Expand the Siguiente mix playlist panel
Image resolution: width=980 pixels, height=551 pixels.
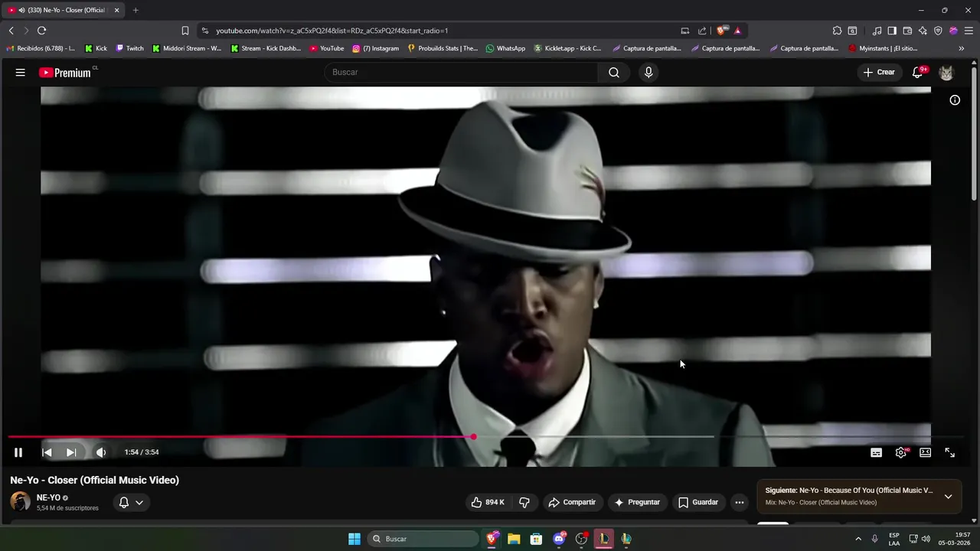948,496
